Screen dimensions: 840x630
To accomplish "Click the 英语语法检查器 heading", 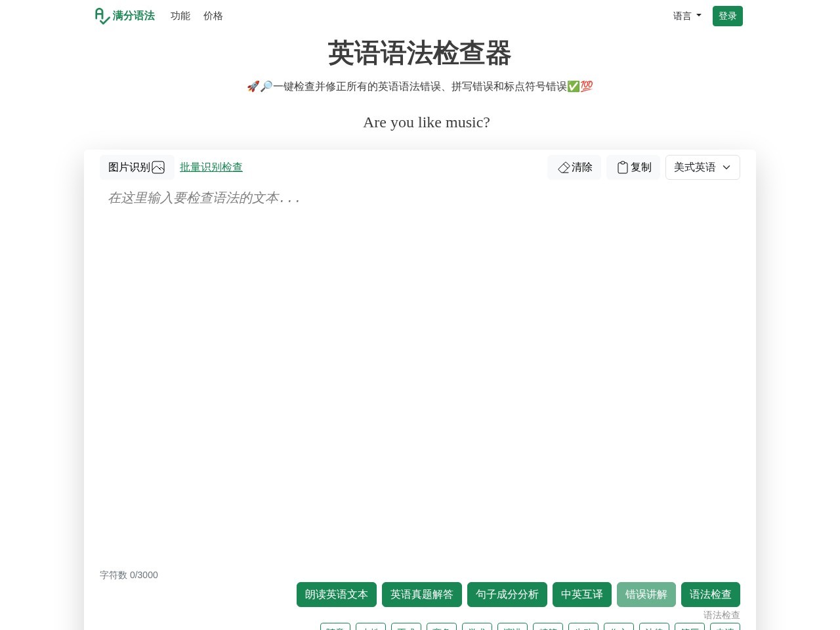I will (x=420, y=53).
